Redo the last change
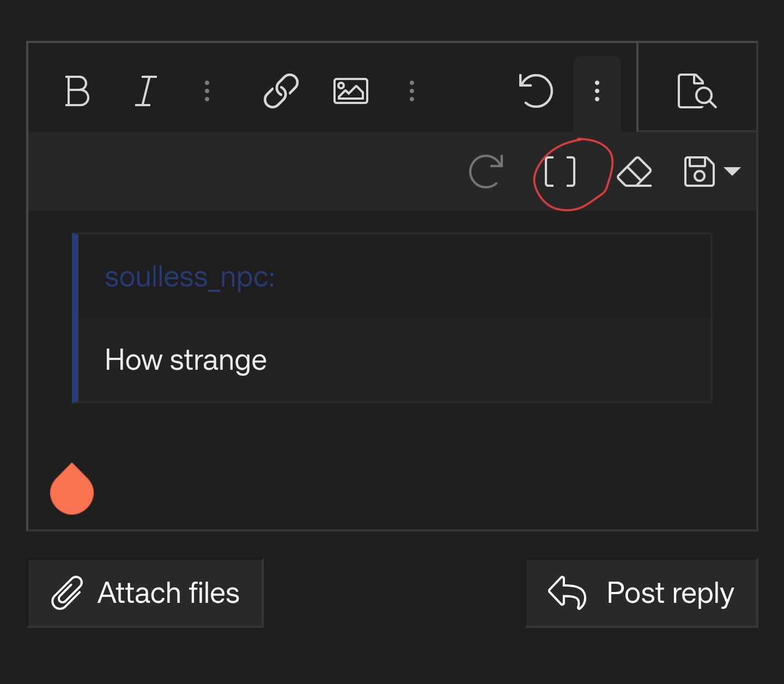 pos(487,172)
